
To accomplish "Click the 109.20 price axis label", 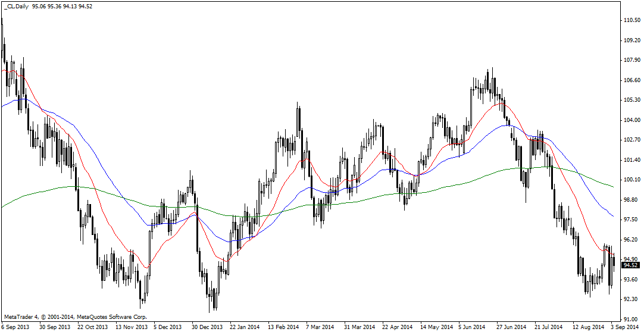I will (x=632, y=40).
